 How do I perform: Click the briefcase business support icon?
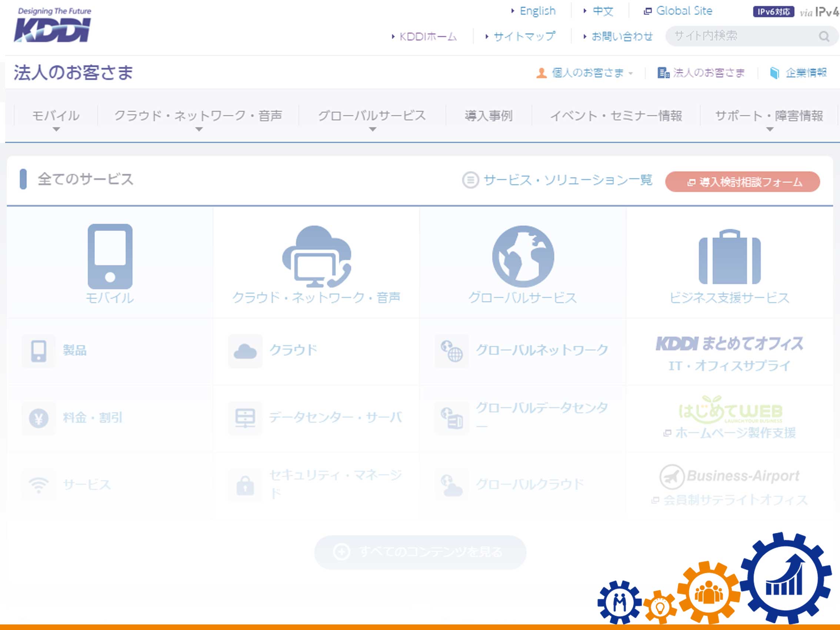click(x=730, y=257)
